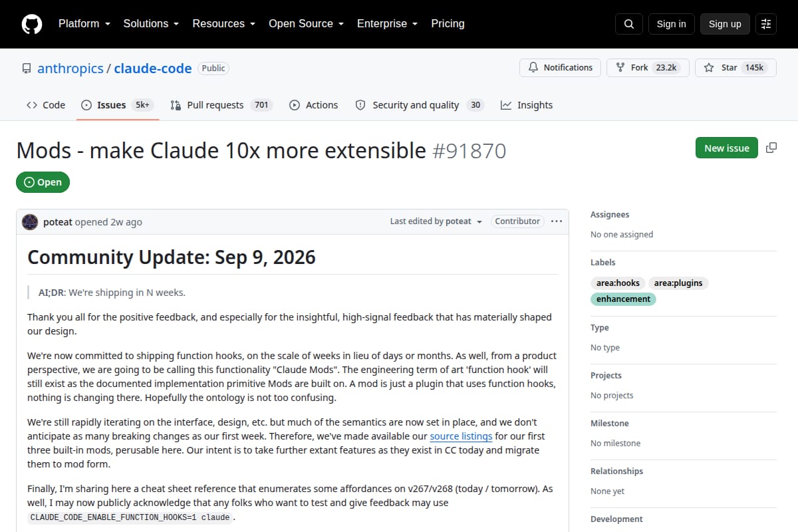This screenshot has width=798, height=532.
Task: Open the appearance settings sliders icon
Action: tap(766, 24)
